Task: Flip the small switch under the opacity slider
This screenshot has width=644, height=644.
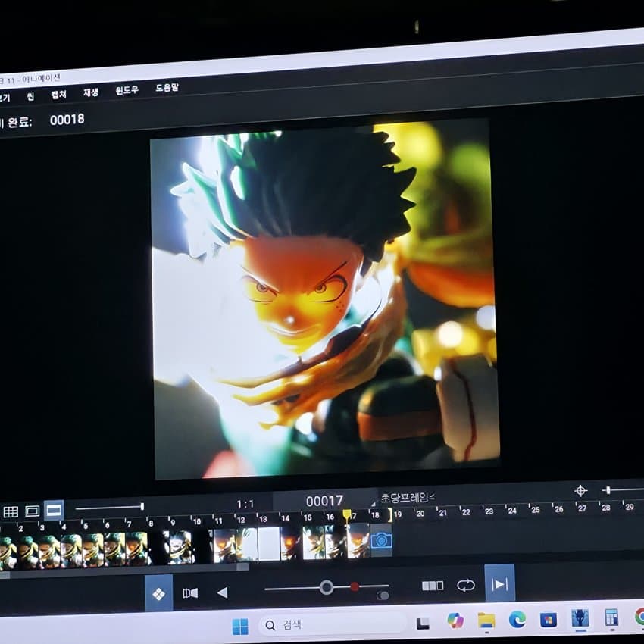Action: (x=383, y=596)
